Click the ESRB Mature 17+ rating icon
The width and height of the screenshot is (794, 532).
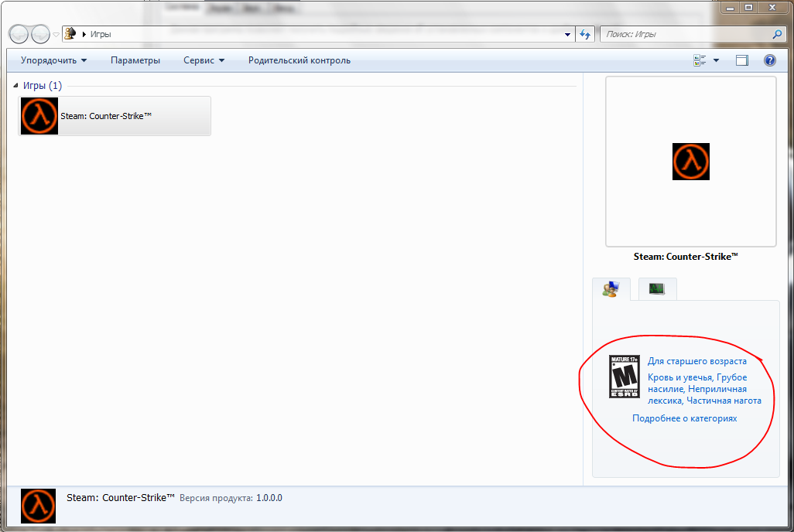pos(624,377)
